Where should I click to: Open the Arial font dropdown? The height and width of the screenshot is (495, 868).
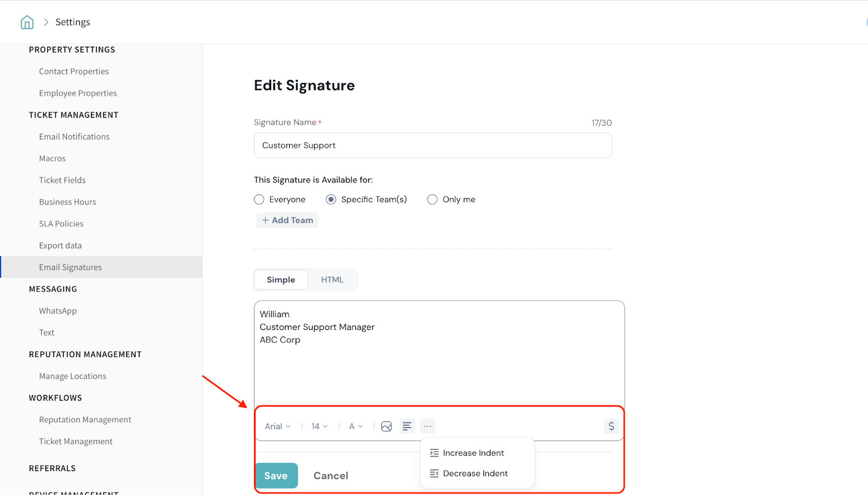click(x=277, y=427)
